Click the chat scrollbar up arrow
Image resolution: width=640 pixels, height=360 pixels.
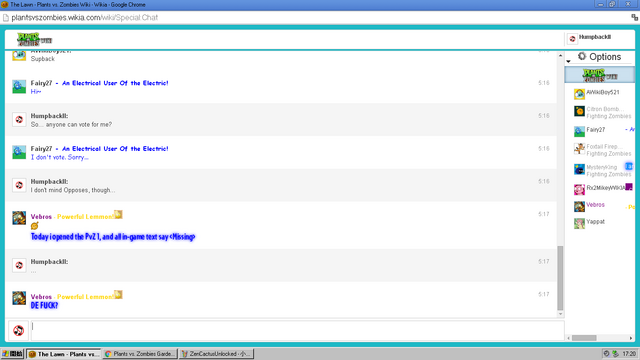point(560,56)
